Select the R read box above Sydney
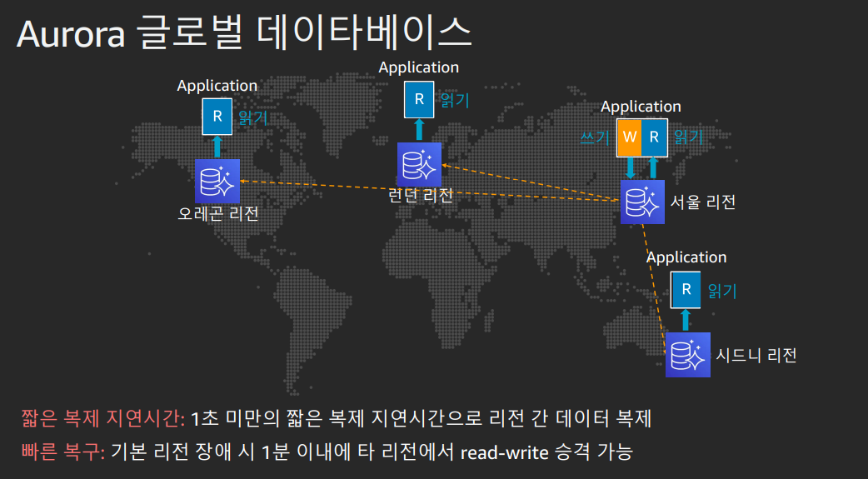 686,290
